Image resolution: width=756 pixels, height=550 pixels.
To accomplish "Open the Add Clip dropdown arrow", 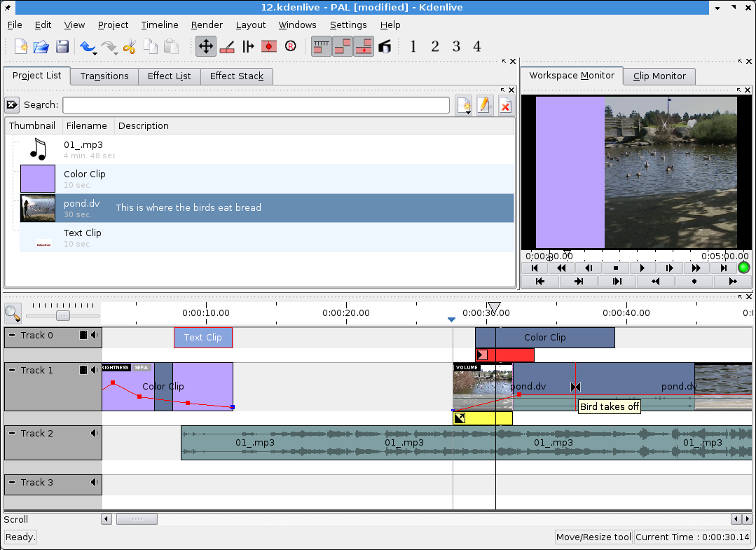I will pos(469,112).
